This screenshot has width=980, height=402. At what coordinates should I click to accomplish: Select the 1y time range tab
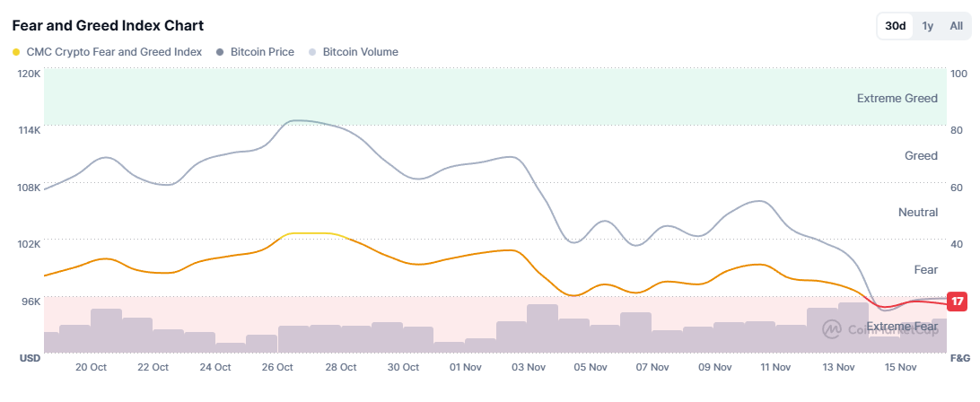(928, 26)
